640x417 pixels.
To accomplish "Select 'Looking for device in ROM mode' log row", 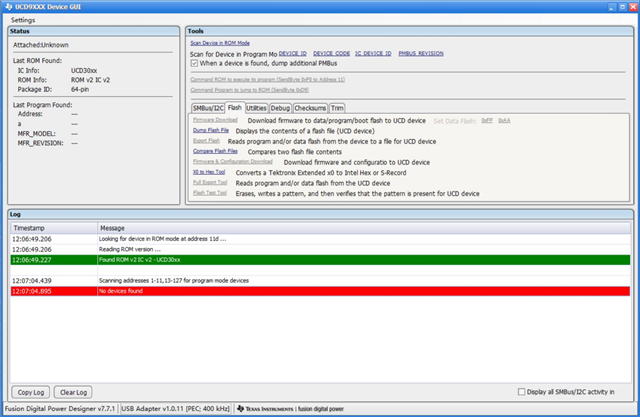I will pyautogui.click(x=320, y=239).
